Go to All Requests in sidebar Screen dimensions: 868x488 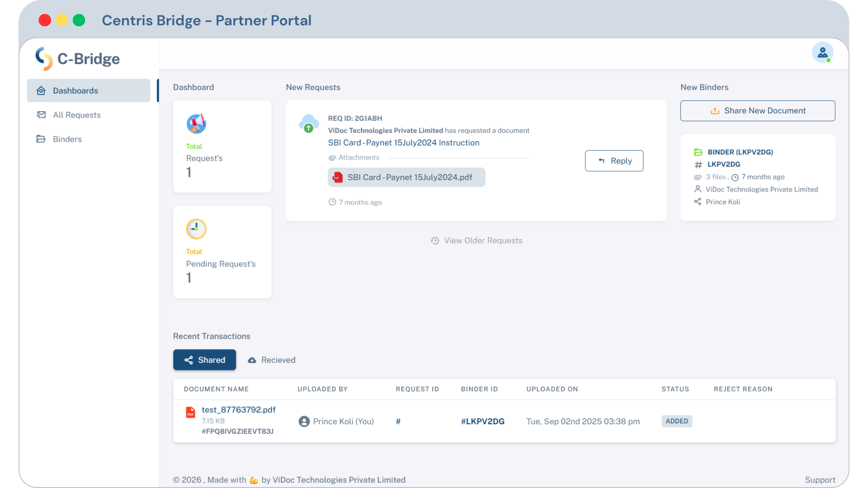point(76,115)
